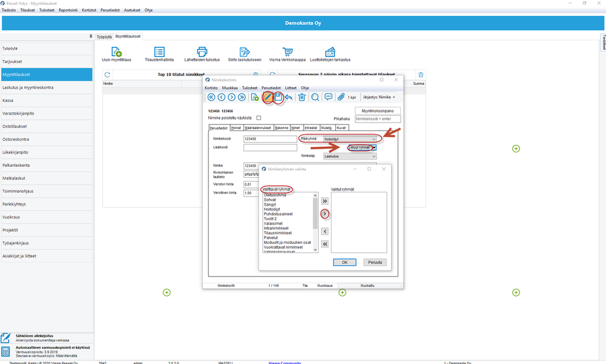Click the empty Lisäkoodi input field

[270, 147]
